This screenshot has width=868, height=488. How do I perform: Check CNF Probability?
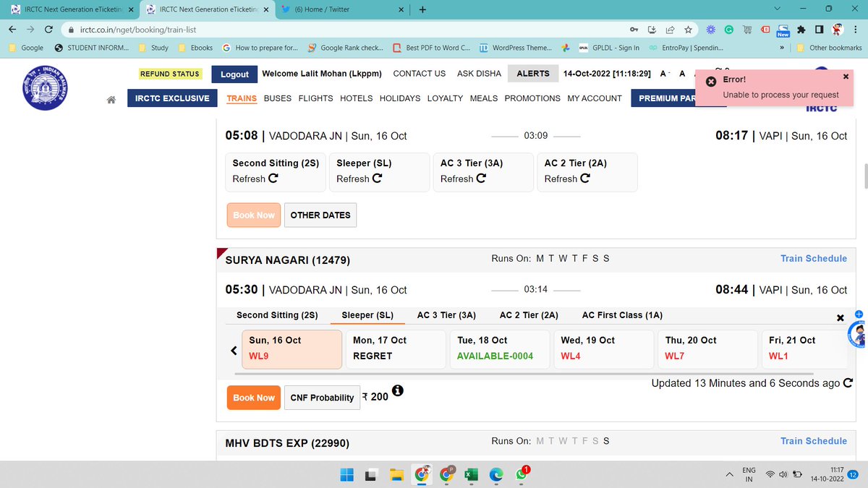coord(322,398)
